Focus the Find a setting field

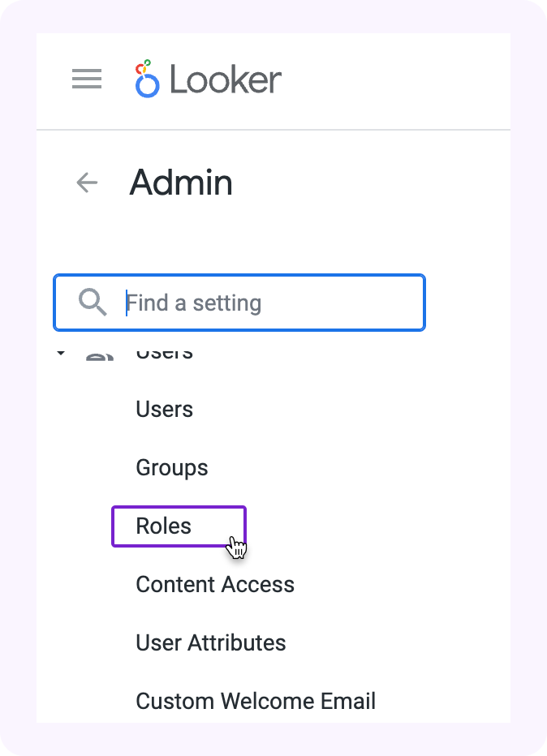pos(268,303)
